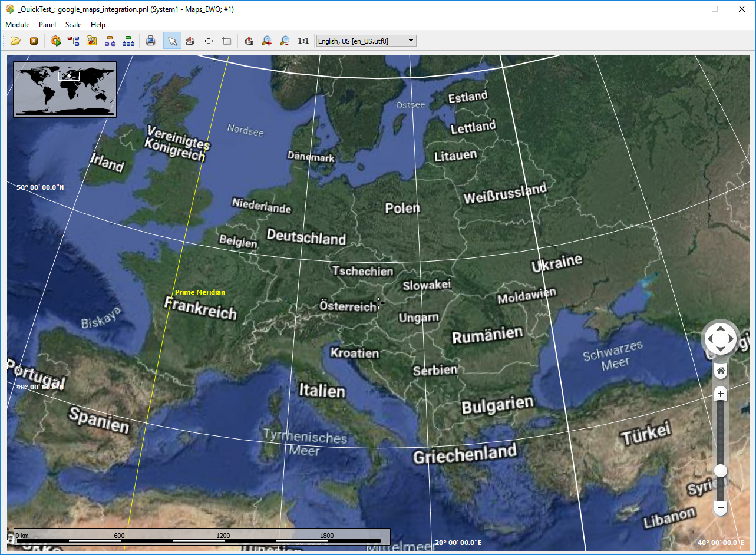The height and width of the screenshot is (555, 756).
Task: Select the four-arrow pan tool
Action: (208, 41)
